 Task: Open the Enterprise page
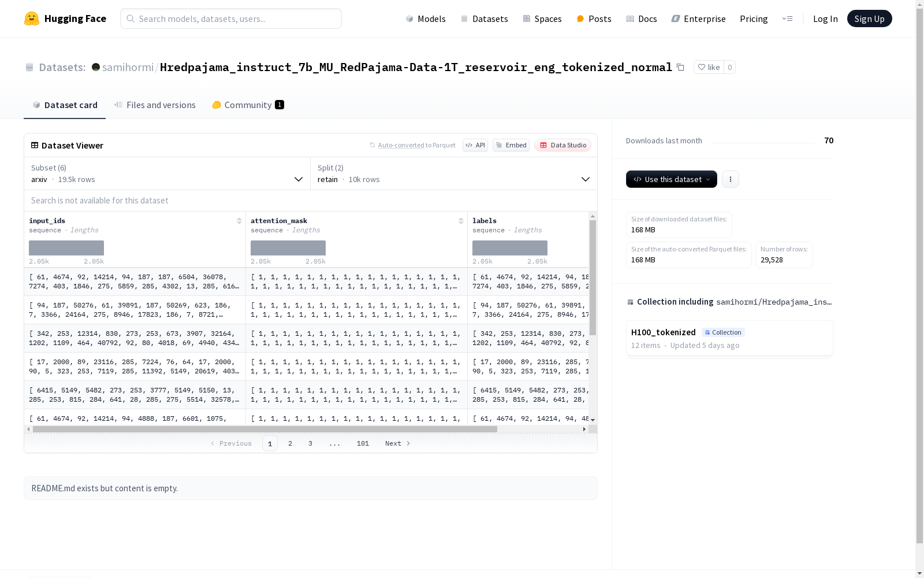(x=698, y=18)
